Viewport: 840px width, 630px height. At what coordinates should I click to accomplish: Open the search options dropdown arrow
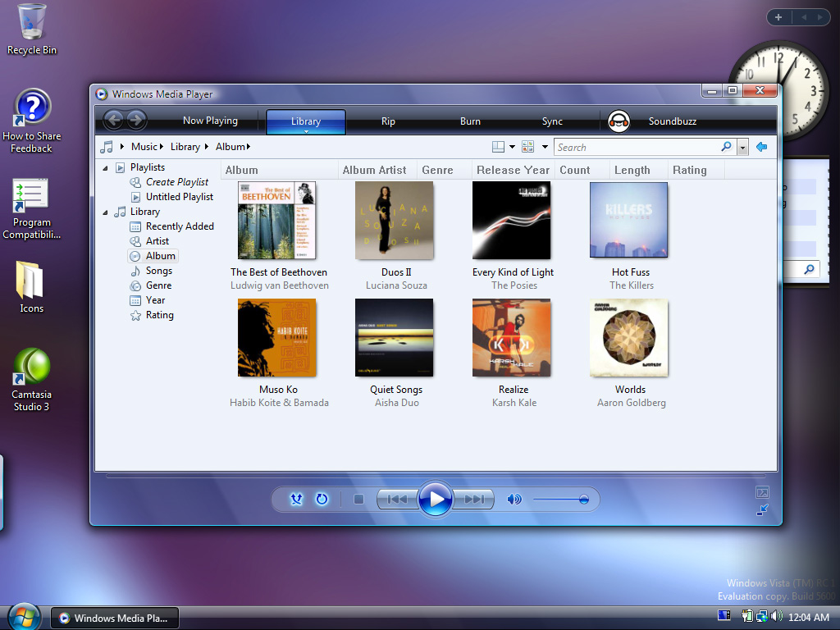click(x=742, y=146)
